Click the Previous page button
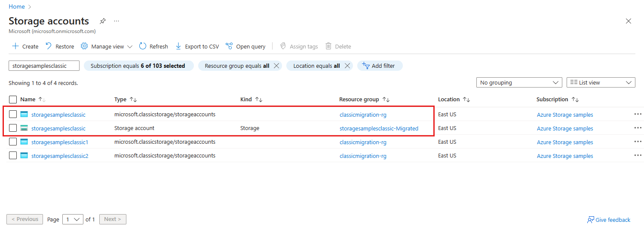The image size is (644, 233). click(x=25, y=219)
